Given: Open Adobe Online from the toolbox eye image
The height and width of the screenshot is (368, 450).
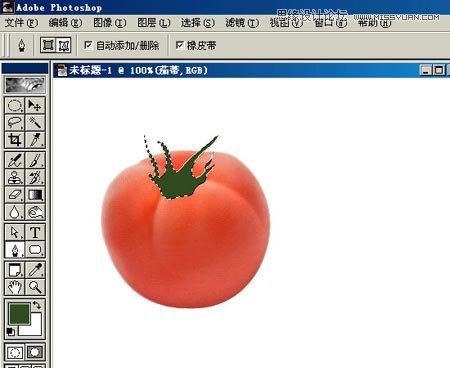Looking at the screenshot, I should point(25,85).
